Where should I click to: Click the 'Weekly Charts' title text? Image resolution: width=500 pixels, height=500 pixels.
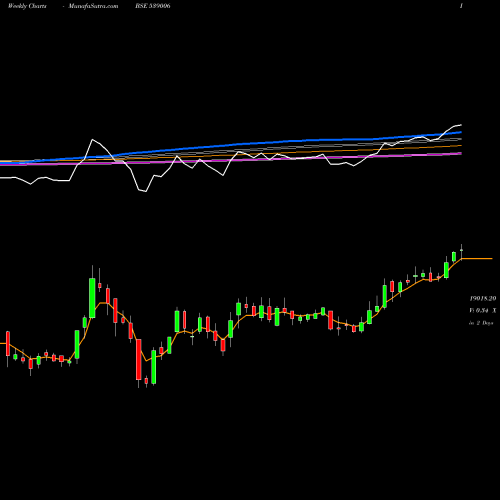(27, 6)
